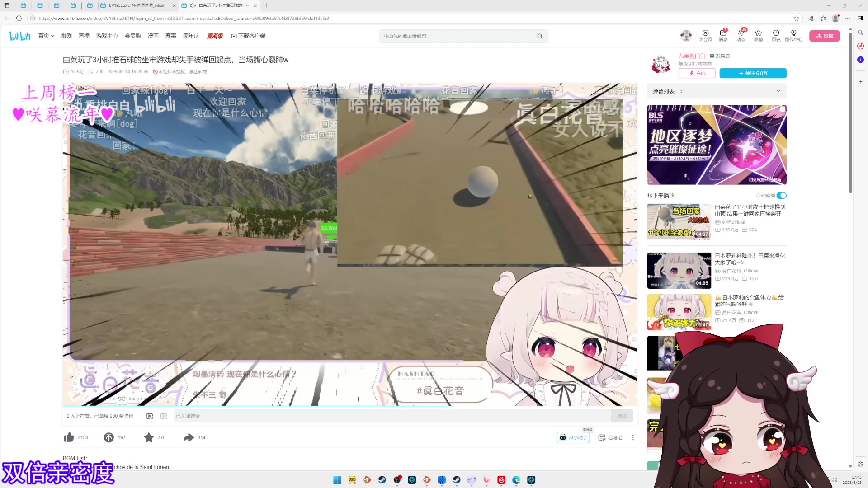Select the 直播 nav item

point(84,36)
